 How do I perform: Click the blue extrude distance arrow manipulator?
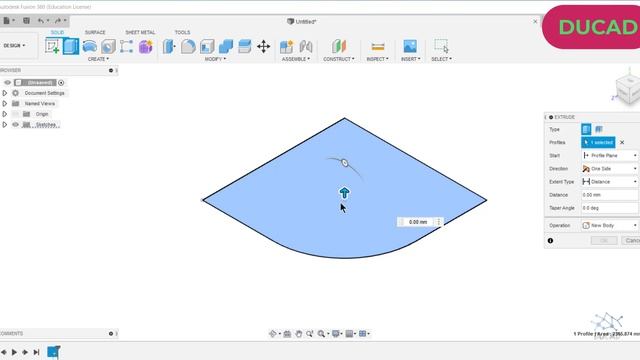(344, 193)
